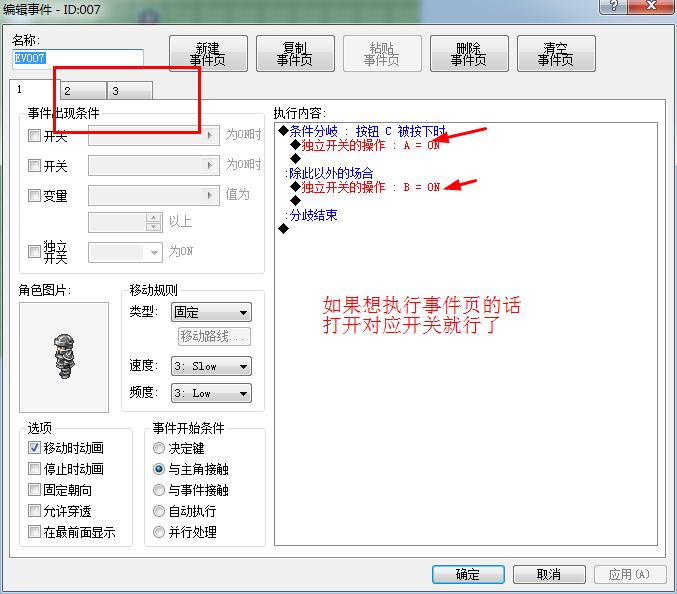The width and height of the screenshot is (677, 594).
Task: Click the 名称 input field EV007
Action: click(78, 58)
